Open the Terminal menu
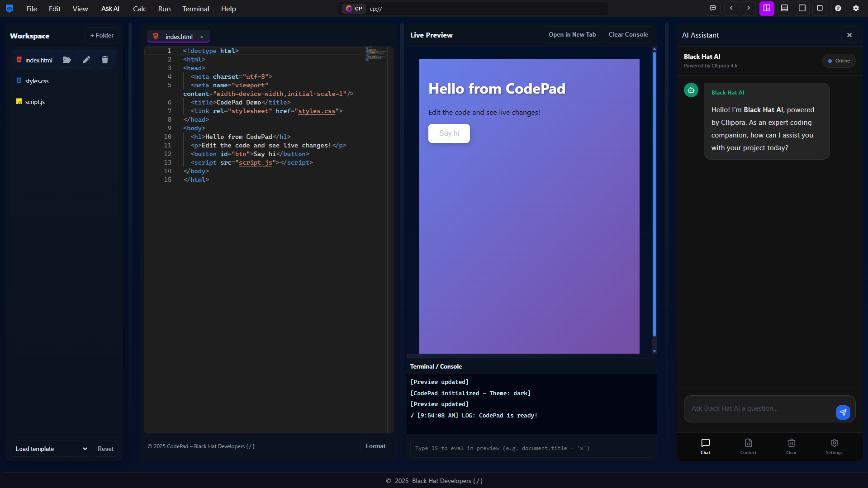This screenshot has width=868, height=488. click(x=195, y=9)
